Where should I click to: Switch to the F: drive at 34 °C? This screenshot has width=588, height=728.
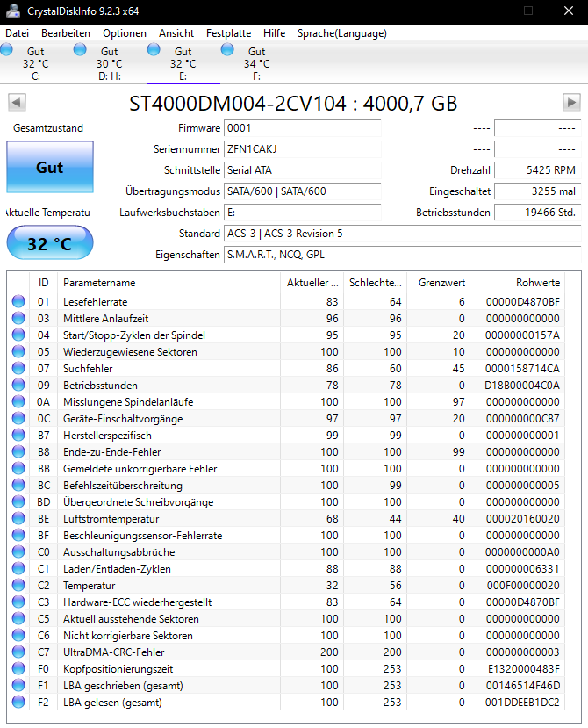(x=256, y=63)
